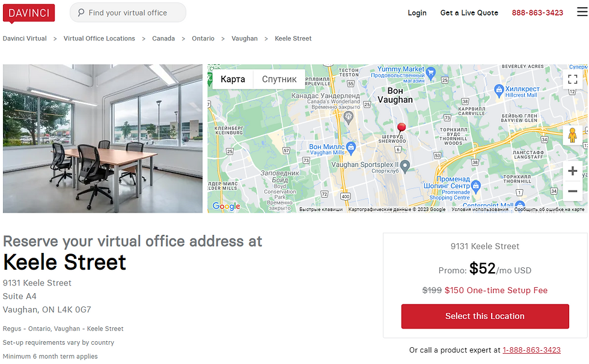The height and width of the screenshot is (364, 589).
Task: Open map Условия использования link
Action: (x=480, y=210)
